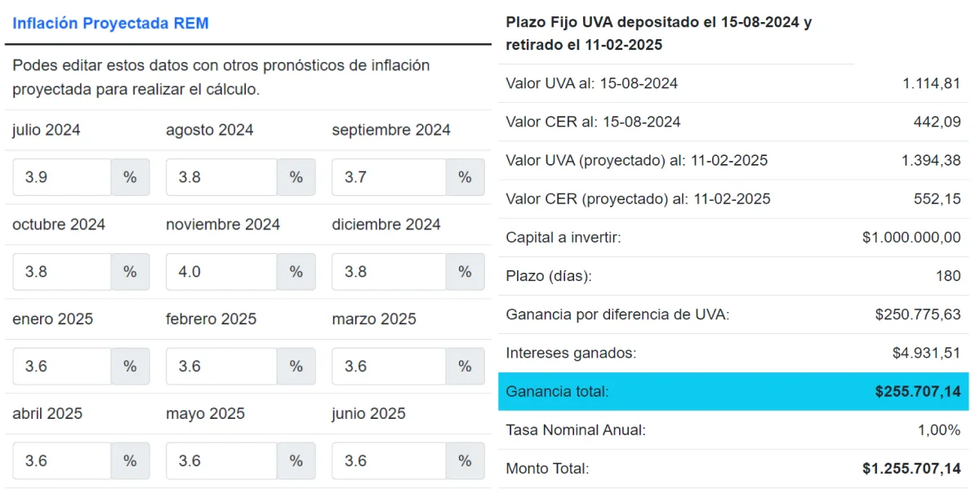Open the Inflación Proyectada REM link
This screenshot has width=980, height=490.
pos(109,24)
